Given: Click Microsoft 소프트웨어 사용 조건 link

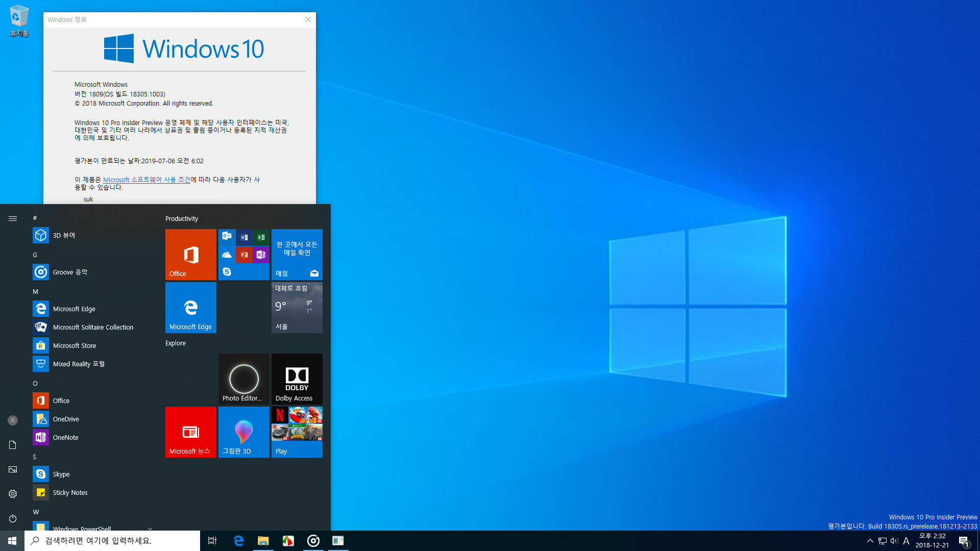Looking at the screenshot, I should pyautogui.click(x=146, y=179).
